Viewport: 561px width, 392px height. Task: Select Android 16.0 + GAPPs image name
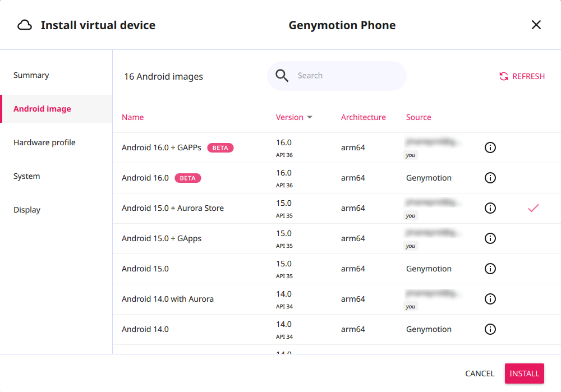click(162, 147)
